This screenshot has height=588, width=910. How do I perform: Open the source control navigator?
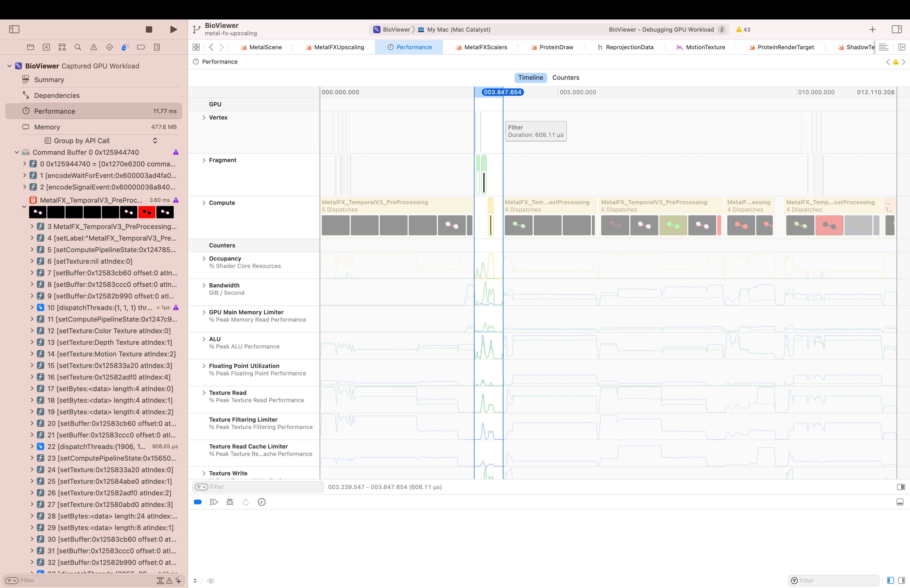click(x=46, y=47)
